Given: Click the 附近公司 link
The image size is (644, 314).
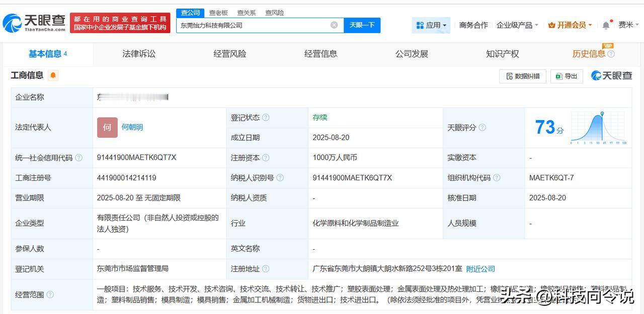Looking at the screenshot, I should click(x=480, y=269).
